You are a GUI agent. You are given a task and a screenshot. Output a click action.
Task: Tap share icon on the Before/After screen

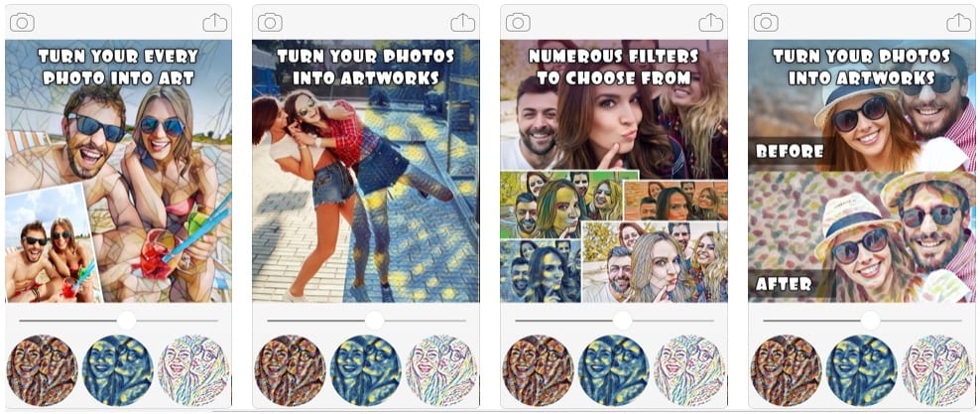pyautogui.click(x=959, y=23)
